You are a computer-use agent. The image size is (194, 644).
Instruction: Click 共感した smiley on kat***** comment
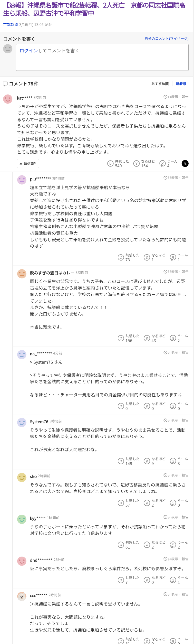[110, 164]
